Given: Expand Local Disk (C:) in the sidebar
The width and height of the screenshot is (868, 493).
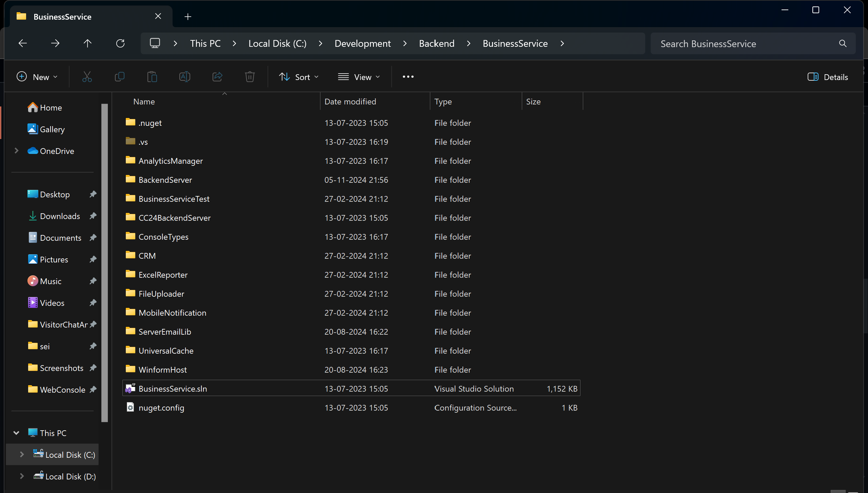Looking at the screenshot, I should (21, 454).
